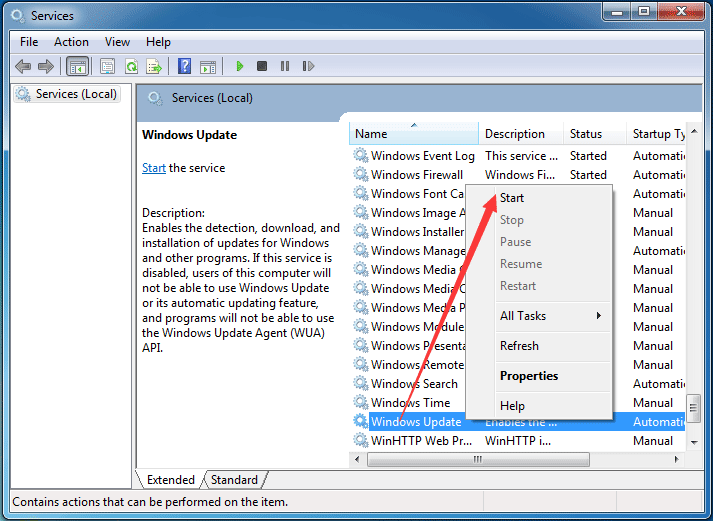
Task: Click the Started status of Windows Firewall
Action: coord(588,175)
